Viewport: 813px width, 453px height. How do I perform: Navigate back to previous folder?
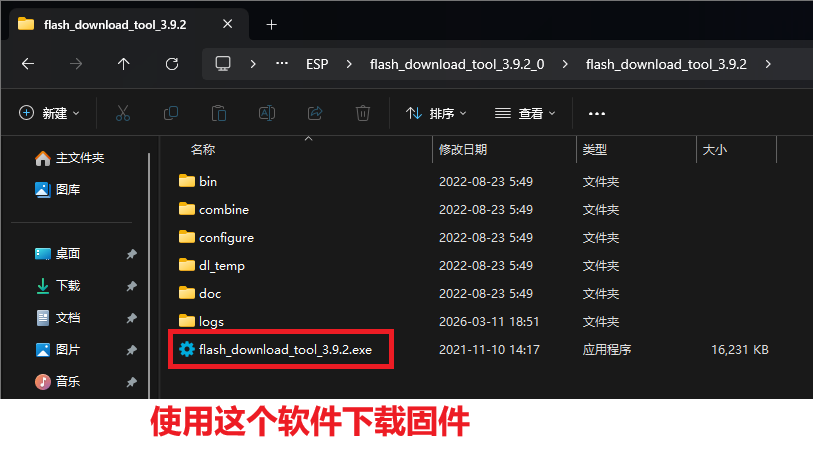[27, 64]
